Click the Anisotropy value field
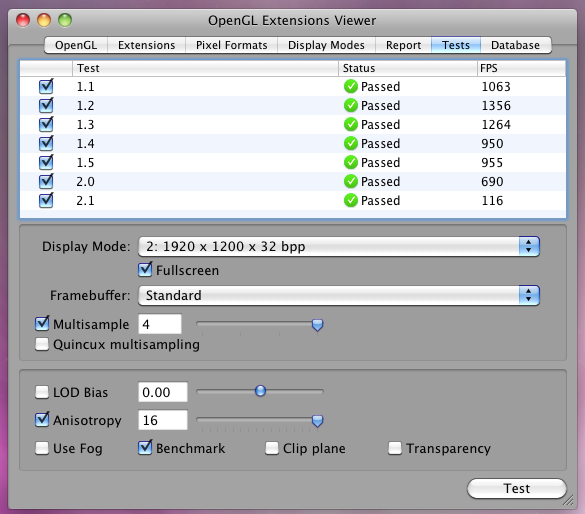This screenshot has height=514, width=585. pos(163,420)
